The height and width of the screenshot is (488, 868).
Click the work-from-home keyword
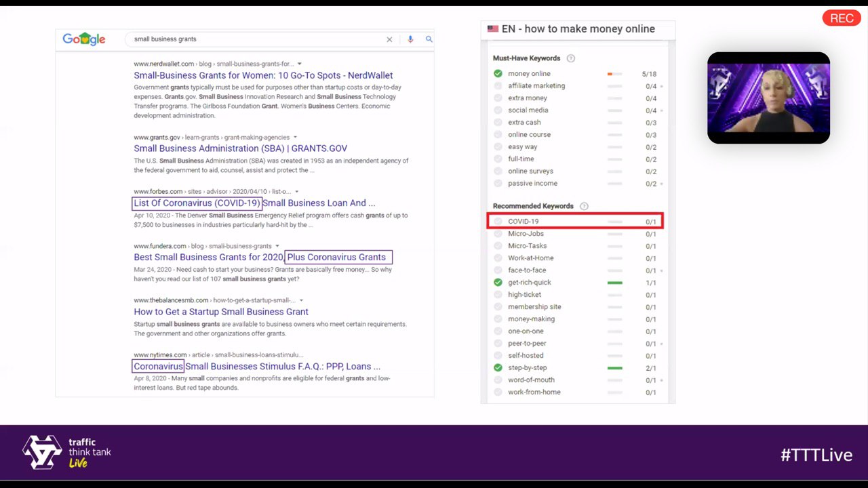(534, 392)
